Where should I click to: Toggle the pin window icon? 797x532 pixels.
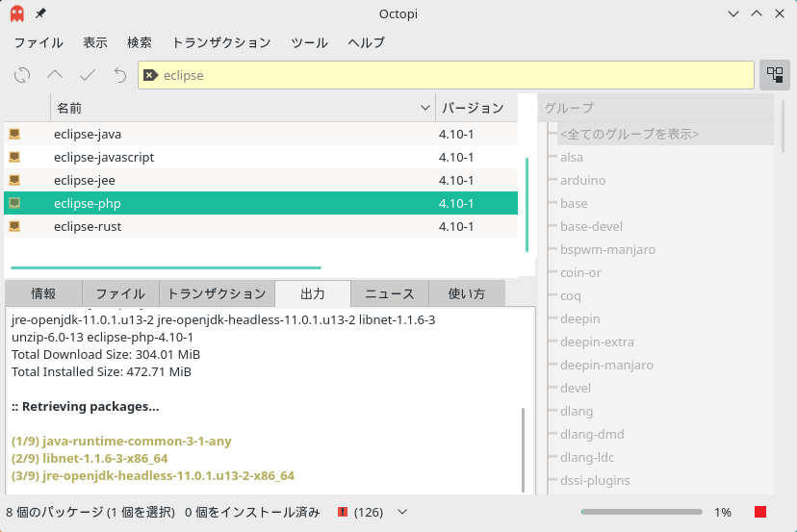pos(40,13)
